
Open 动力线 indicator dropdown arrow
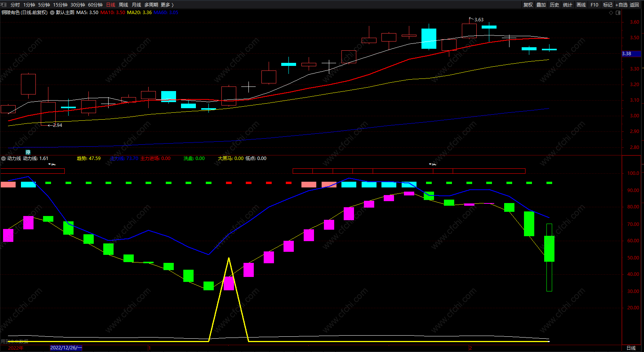pyautogui.click(x=3, y=158)
